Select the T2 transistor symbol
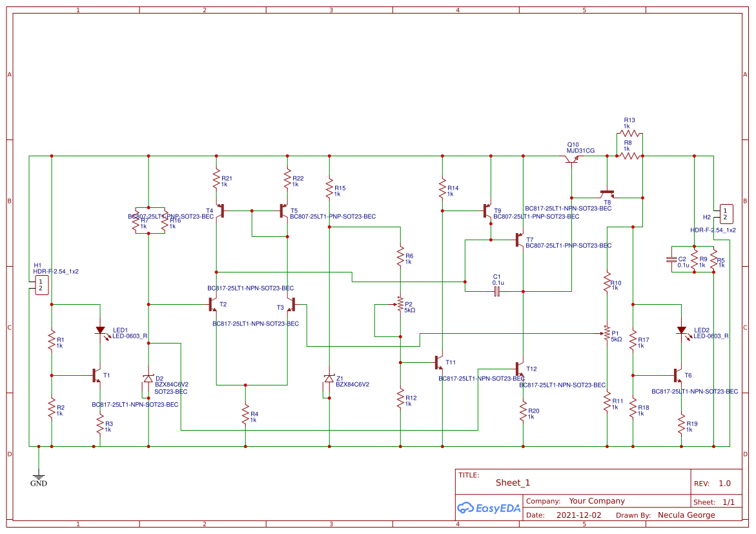 [212, 304]
